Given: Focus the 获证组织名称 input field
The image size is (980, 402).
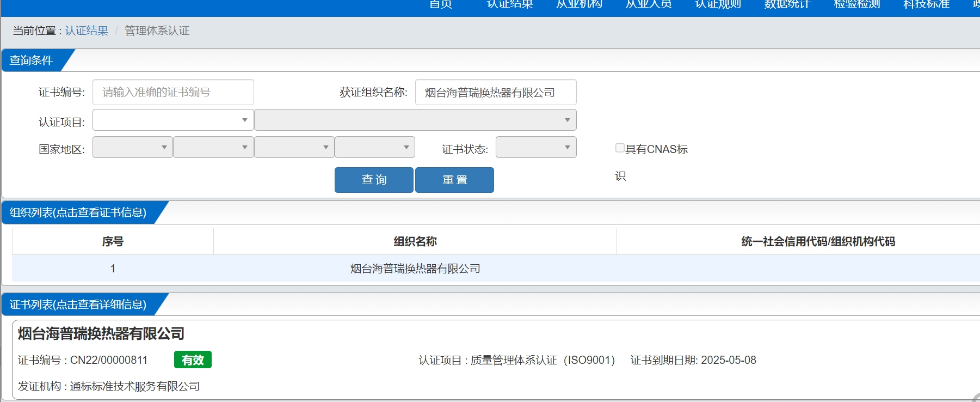Looking at the screenshot, I should coord(496,92).
